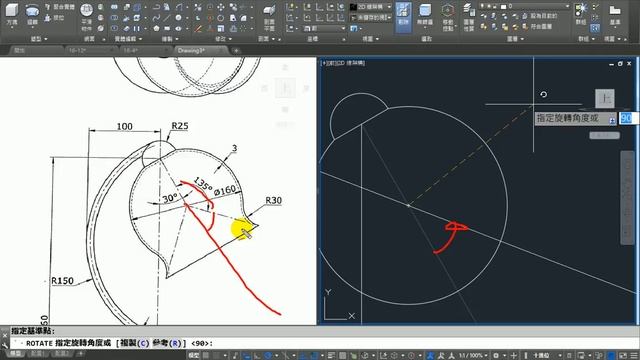The image size is (640, 360).
Task: Add a new drawing tab with plus
Action: (x=236, y=51)
